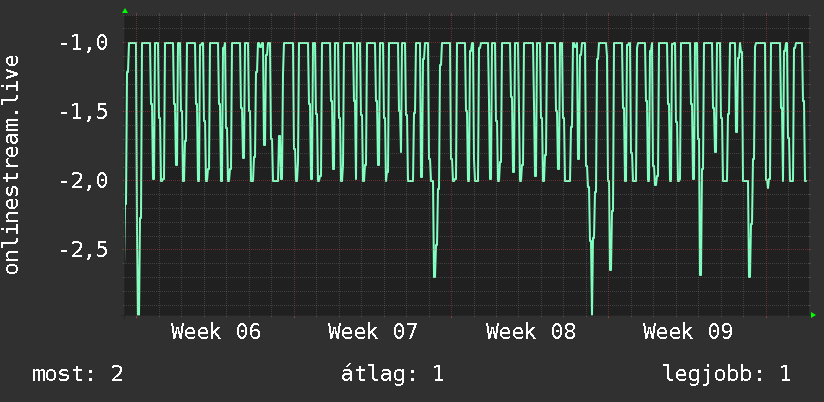Click the '-2,5' y-axis value
Viewport: 824px width, 402px height.
pos(84,250)
